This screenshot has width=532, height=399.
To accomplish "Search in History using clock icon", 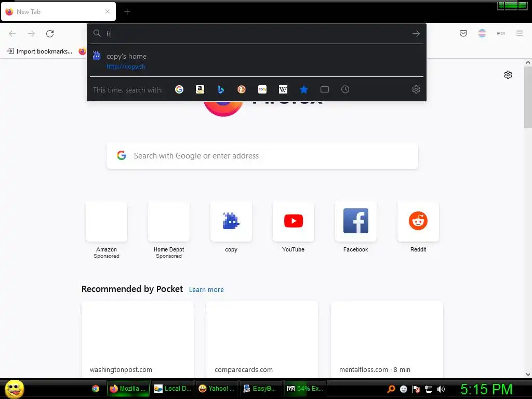I will coord(345,89).
